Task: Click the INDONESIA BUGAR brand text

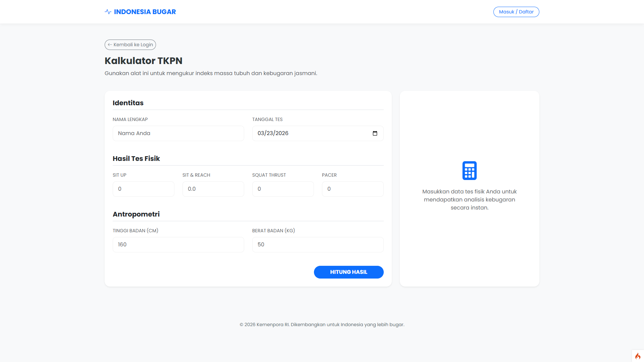Action: (145, 12)
